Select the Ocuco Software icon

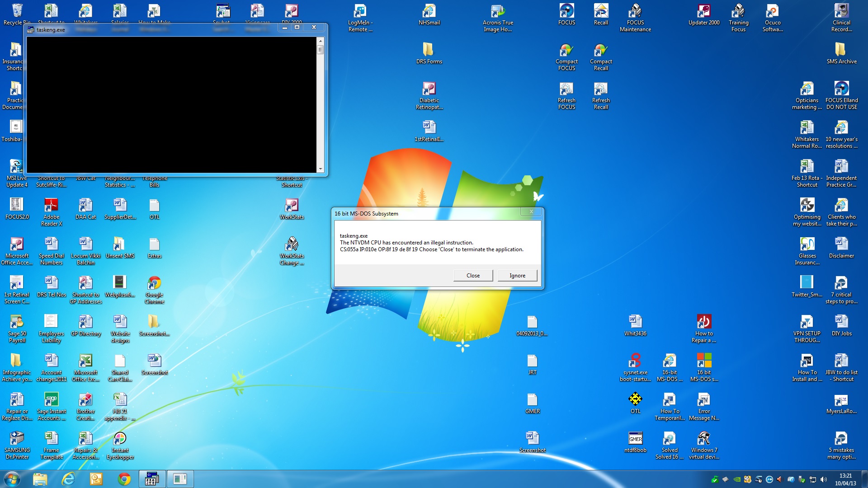point(773,18)
